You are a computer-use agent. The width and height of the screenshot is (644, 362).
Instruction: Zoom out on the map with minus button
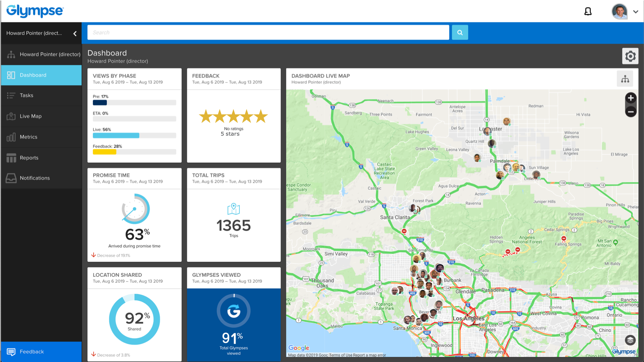pyautogui.click(x=631, y=112)
